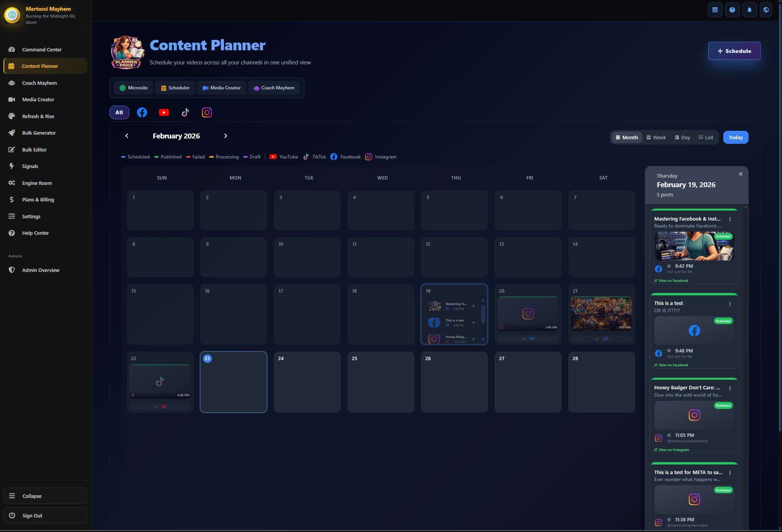
Task: Open the notifications bell icon
Action: [749, 10]
